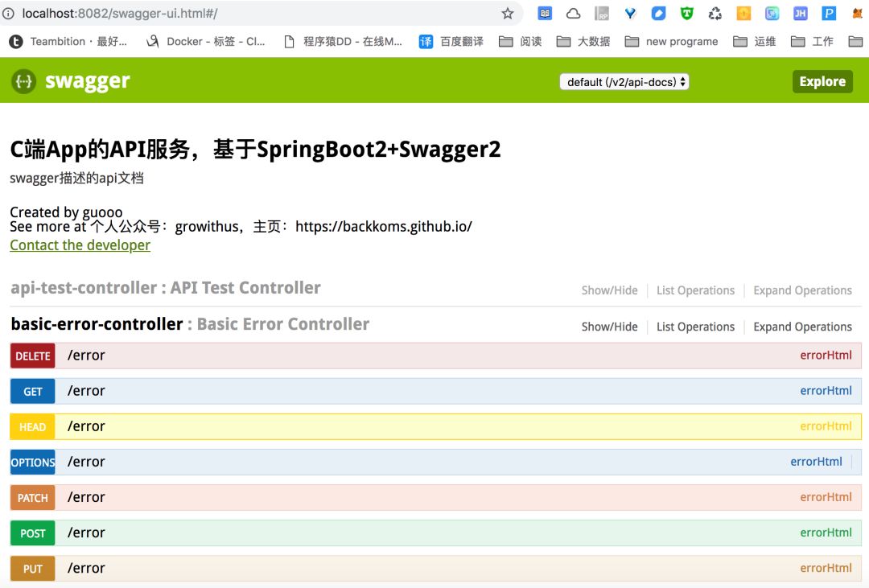Open the blue tag-shaped extension

[x=658, y=14]
